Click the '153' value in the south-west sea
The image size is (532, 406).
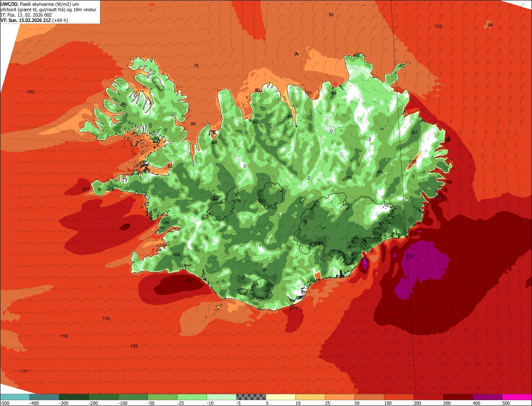pos(134,346)
